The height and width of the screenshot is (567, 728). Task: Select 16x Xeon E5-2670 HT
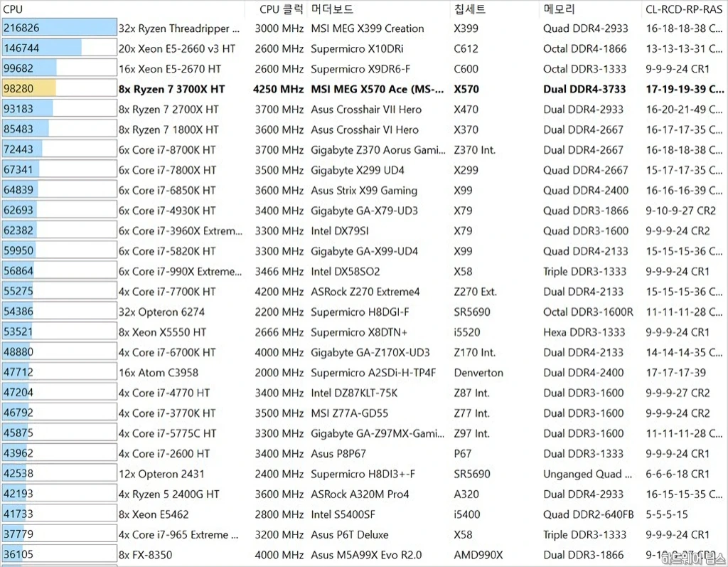tap(170, 69)
